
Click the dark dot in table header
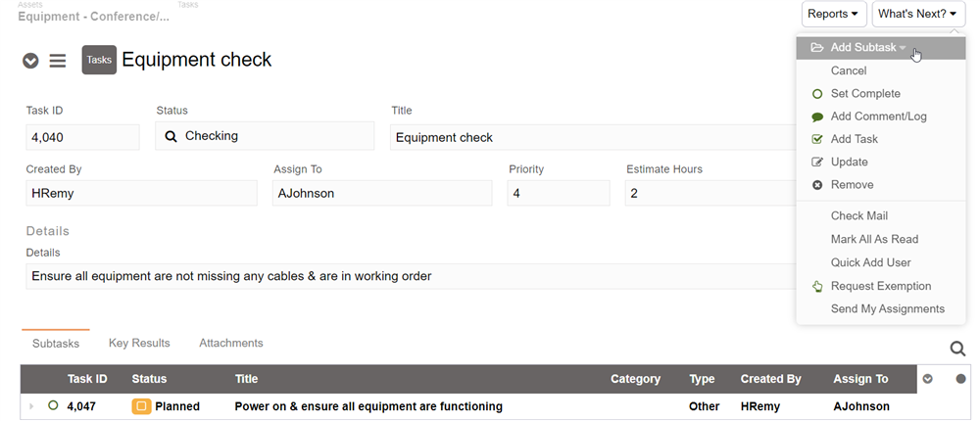click(x=960, y=379)
